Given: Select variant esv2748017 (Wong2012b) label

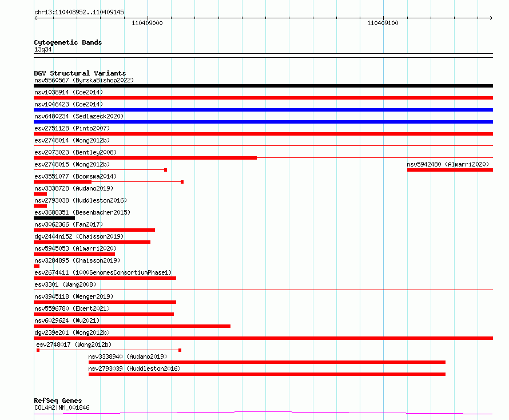Looking at the screenshot, I should [74, 344].
